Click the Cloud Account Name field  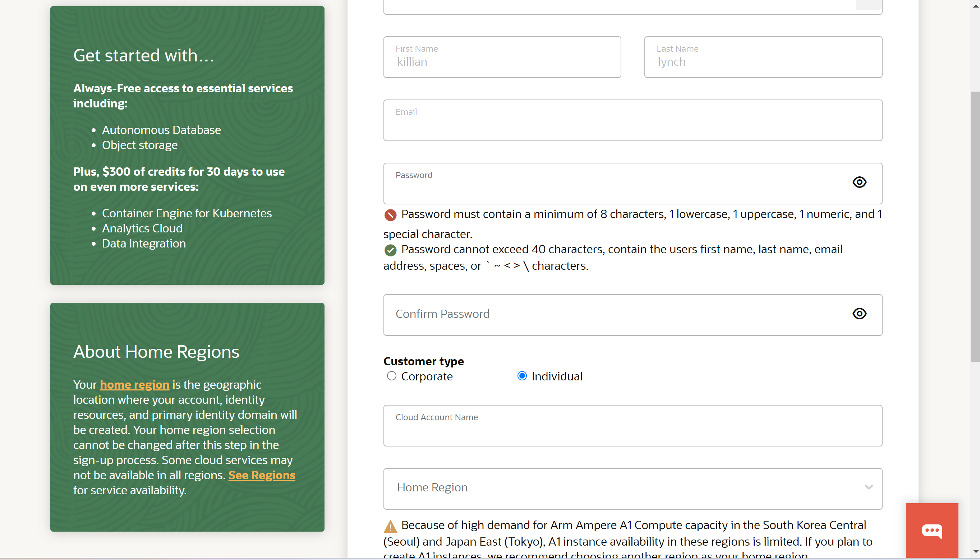(x=632, y=425)
